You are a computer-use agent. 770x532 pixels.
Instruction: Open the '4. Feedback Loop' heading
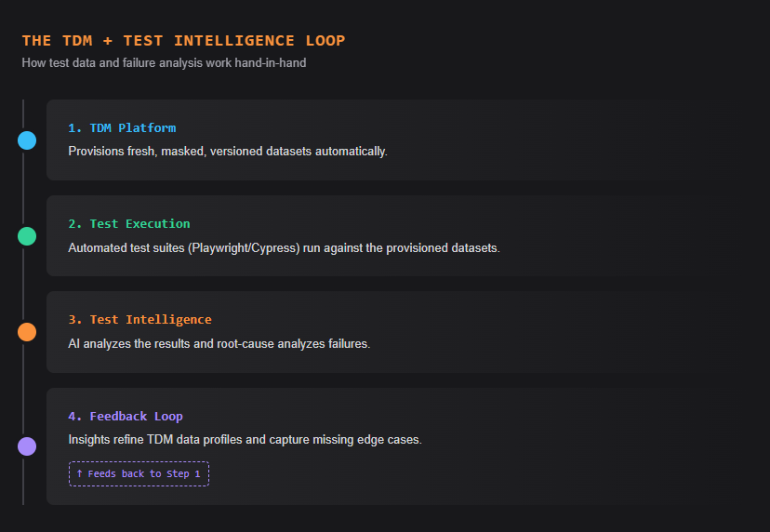point(126,416)
